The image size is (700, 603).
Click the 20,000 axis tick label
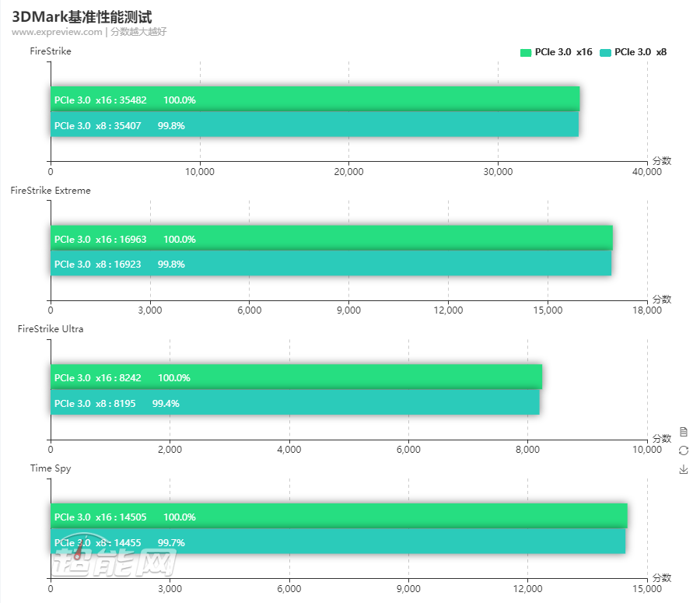[x=348, y=172]
